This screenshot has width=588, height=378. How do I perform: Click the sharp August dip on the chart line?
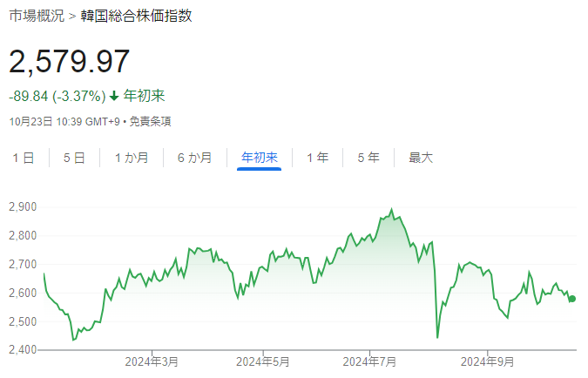pos(437,336)
